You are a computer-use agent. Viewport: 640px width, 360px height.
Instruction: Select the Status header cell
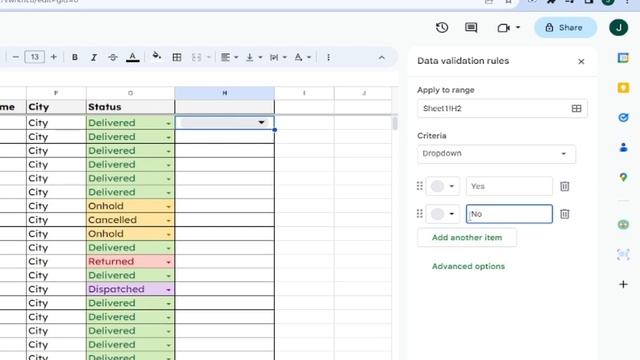130,107
